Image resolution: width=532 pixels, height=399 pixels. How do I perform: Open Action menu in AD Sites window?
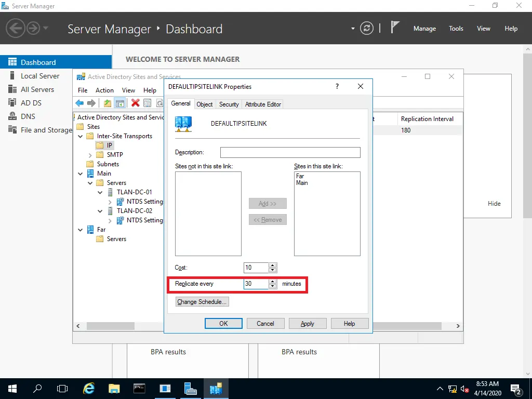point(104,90)
